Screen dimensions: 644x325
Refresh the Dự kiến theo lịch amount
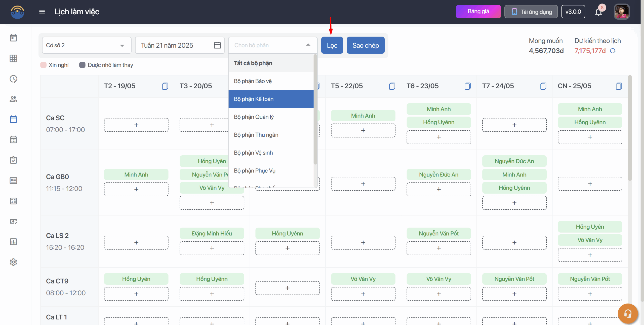613,51
